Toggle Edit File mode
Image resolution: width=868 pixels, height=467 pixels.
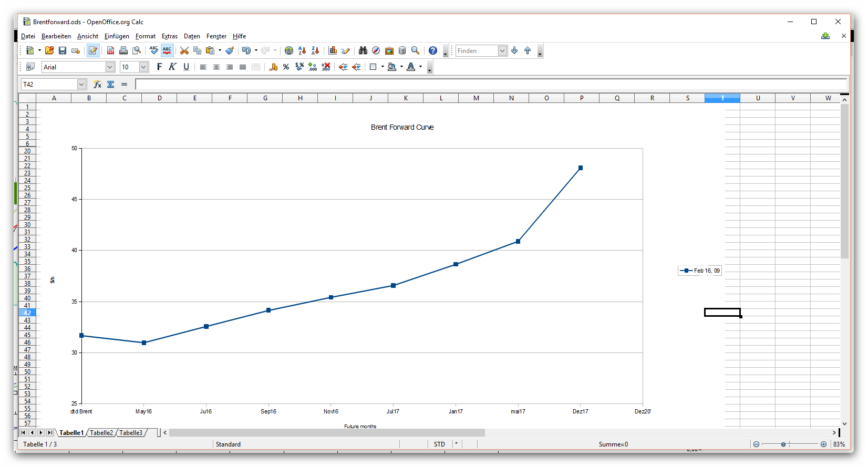93,50
